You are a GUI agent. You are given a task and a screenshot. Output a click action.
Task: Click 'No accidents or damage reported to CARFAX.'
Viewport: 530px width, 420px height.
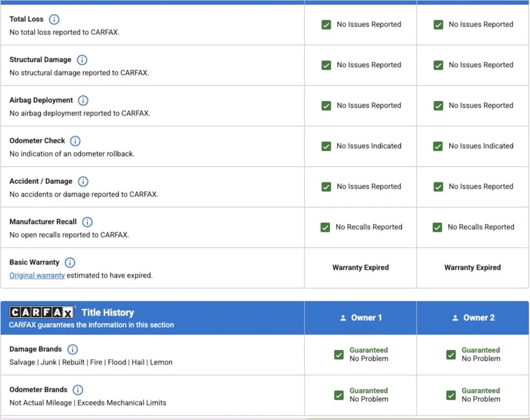84,194
